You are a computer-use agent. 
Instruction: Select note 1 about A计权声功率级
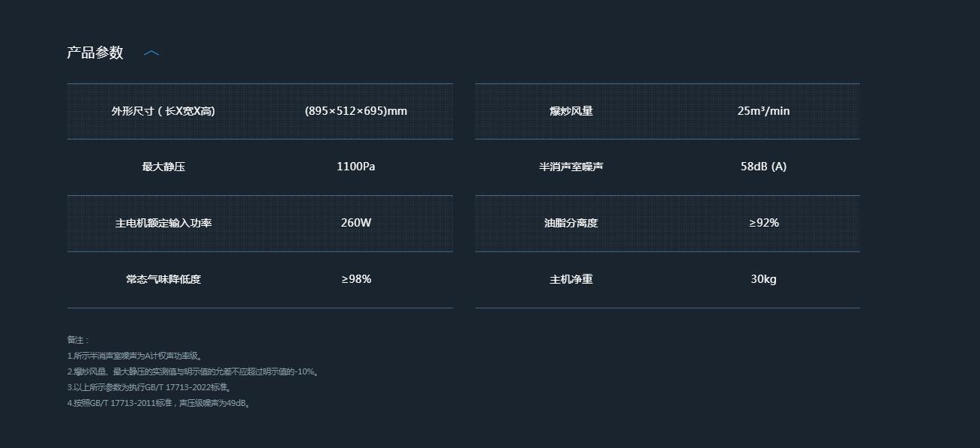pyautogui.click(x=134, y=356)
